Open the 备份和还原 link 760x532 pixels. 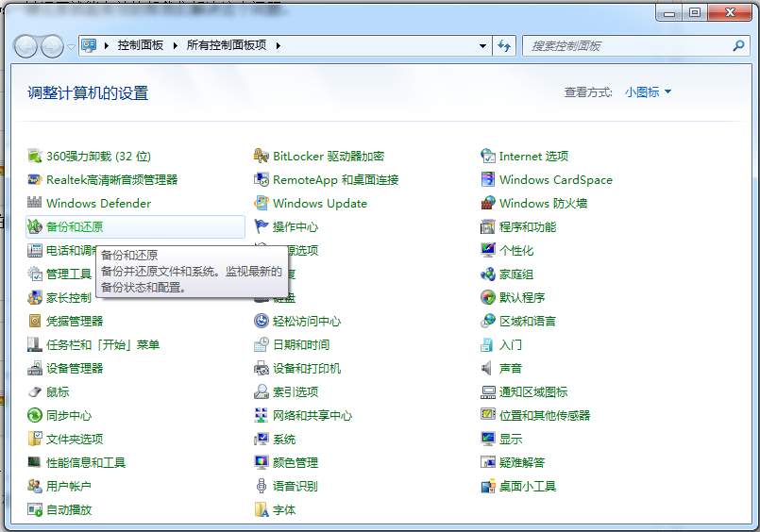(75, 226)
